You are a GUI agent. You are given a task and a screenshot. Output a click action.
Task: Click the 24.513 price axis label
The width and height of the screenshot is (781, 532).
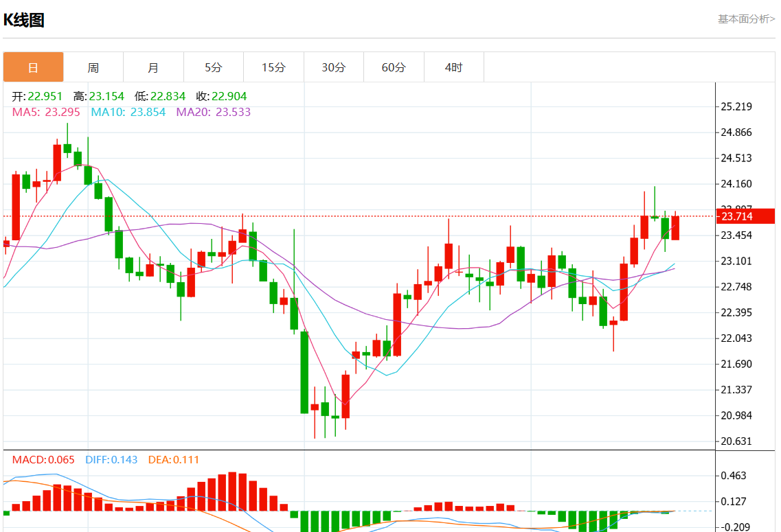coord(736,159)
